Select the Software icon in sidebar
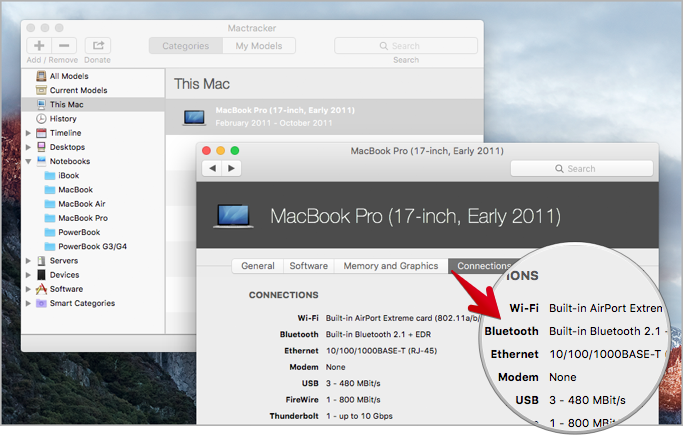The width and height of the screenshot is (683, 435). click(41, 289)
